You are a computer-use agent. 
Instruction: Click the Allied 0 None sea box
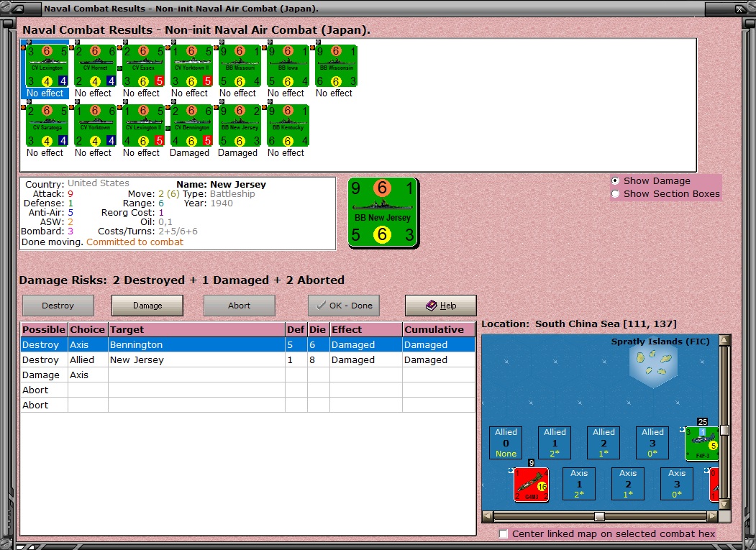pyautogui.click(x=506, y=442)
